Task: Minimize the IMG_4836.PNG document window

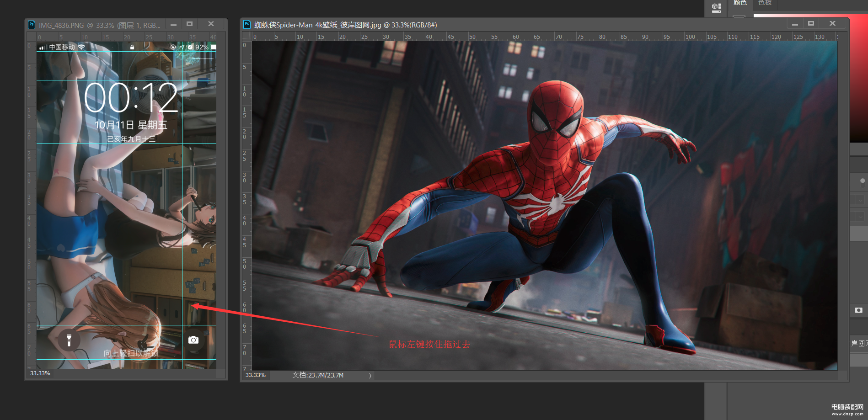Action: (x=173, y=25)
